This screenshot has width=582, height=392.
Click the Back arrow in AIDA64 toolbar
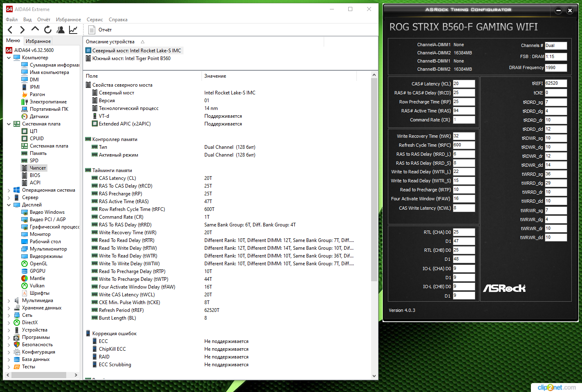(11, 29)
